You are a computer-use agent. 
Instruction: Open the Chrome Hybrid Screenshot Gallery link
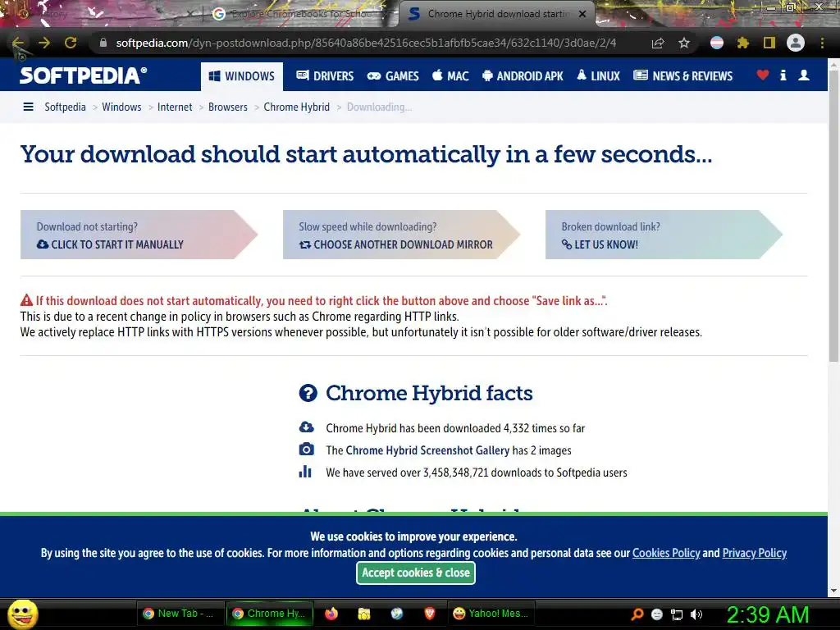[x=427, y=450]
